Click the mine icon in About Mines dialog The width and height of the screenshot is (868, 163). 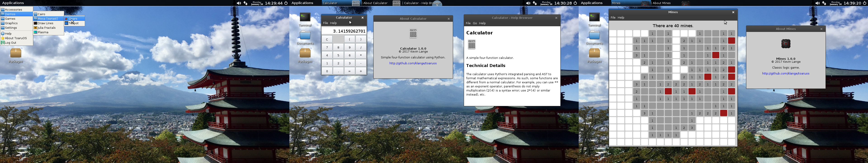click(x=786, y=43)
